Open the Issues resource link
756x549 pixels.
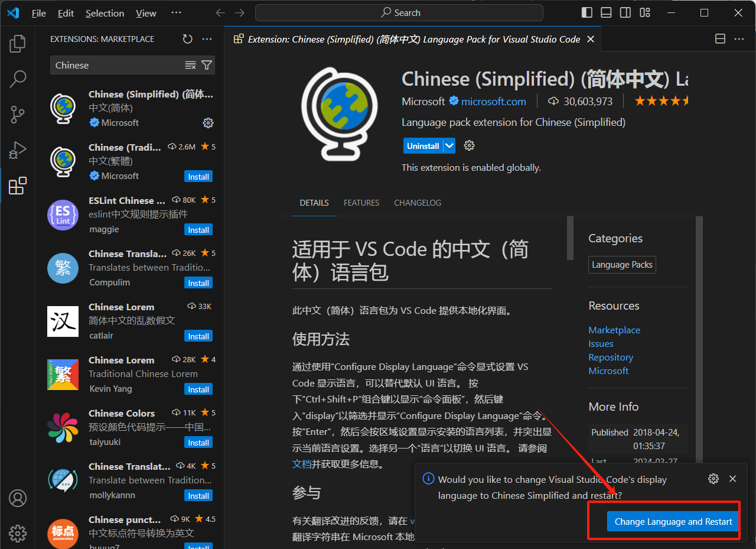coord(601,343)
